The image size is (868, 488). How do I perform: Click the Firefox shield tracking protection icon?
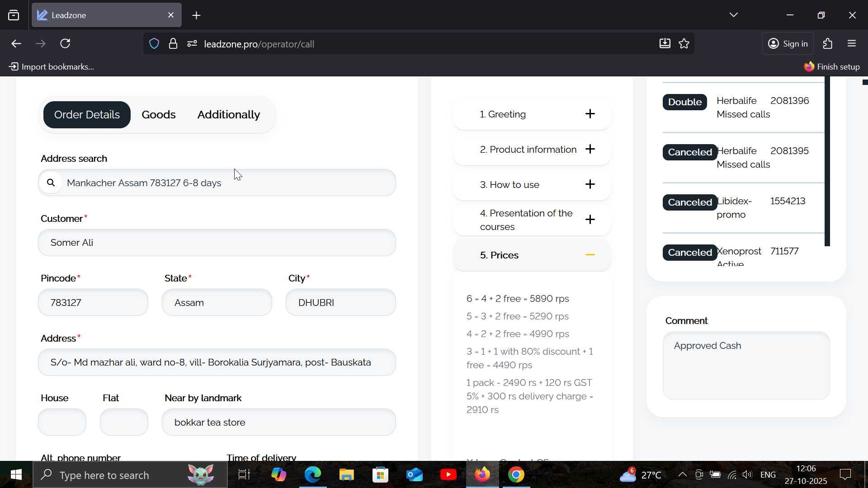point(154,44)
